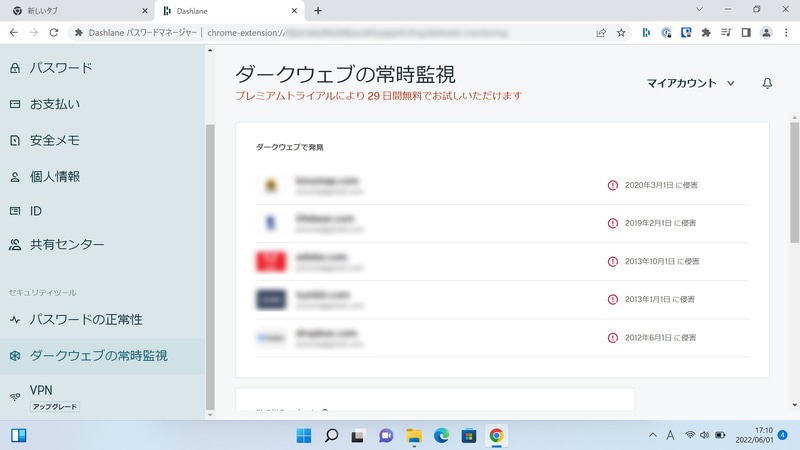Open the パスワード section in sidebar
The image size is (800, 450).
[61, 68]
